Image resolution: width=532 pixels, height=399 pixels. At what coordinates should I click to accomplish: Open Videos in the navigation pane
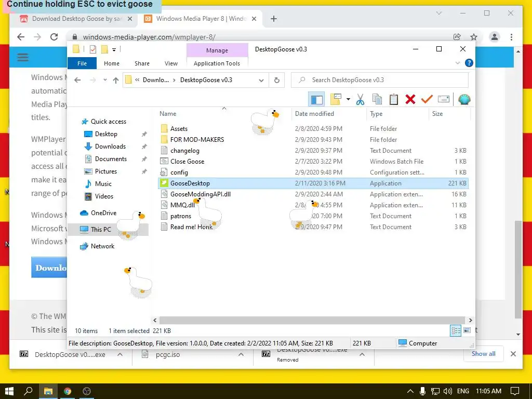pos(104,196)
